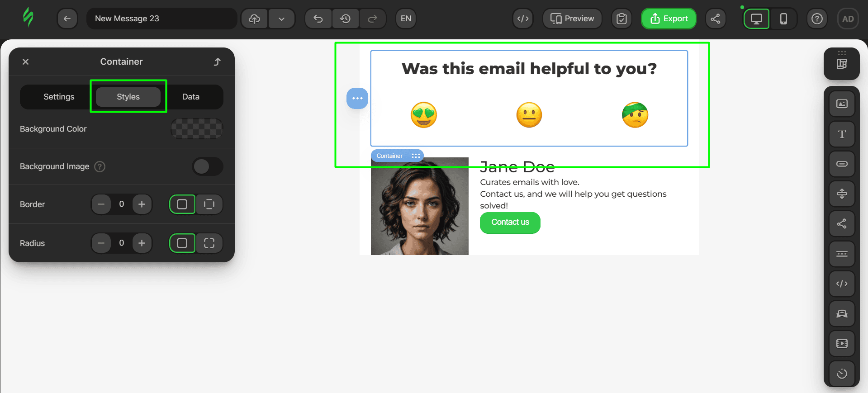This screenshot has height=393, width=868.
Task: Add a text block from right sidebar
Action: pos(842,134)
